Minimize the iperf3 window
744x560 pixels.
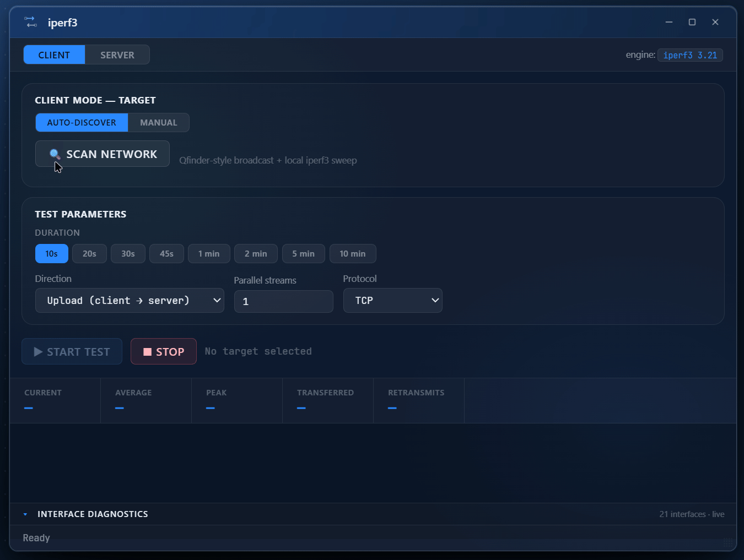[669, 22]
